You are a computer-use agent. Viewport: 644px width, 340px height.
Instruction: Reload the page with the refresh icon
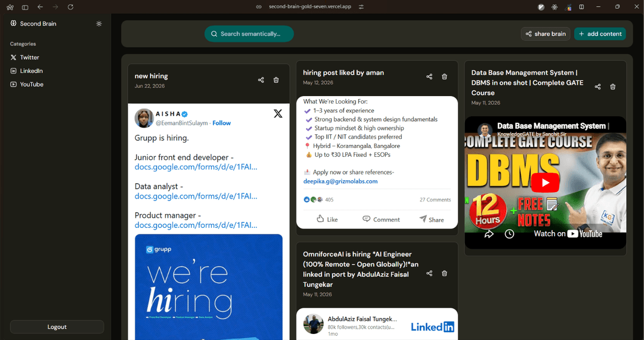click(70, 7)
